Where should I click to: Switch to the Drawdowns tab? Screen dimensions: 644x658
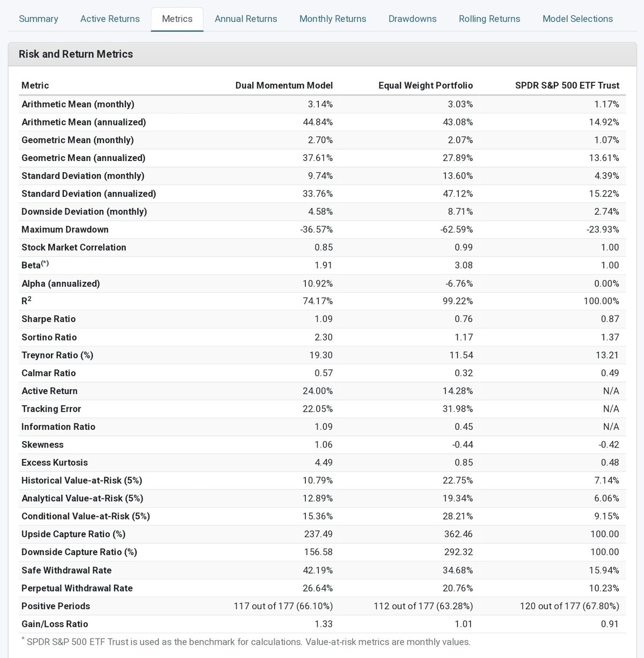pyautogui.click(x=412, y=19)
